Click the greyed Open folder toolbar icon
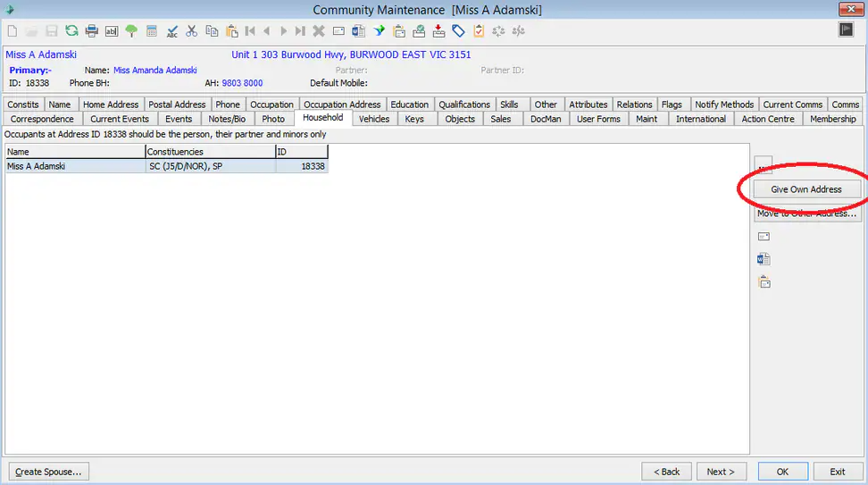868x485 pixels. click(31, 31)
